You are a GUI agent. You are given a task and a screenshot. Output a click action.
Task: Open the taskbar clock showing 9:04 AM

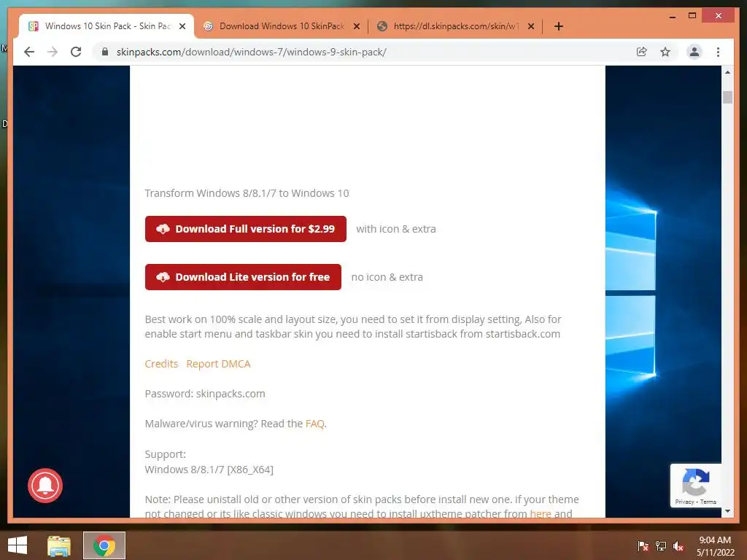[x=715, y=546]
